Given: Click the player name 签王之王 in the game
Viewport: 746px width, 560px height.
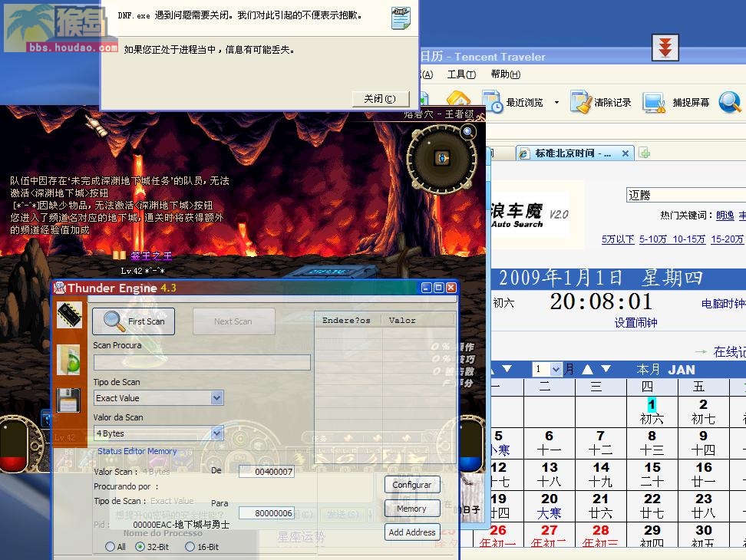Looking at the screenshot, I should [x=151, y=255].
